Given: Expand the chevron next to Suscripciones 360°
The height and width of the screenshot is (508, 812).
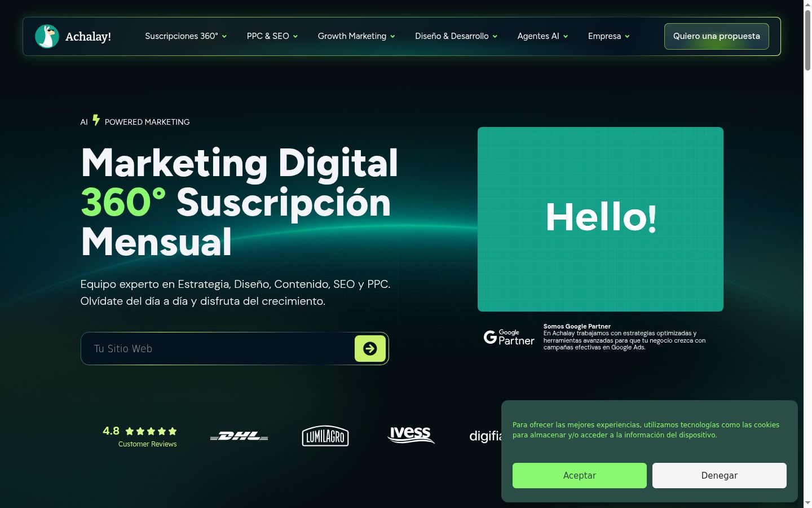Looking at the screenshot, I should [224, 36].
